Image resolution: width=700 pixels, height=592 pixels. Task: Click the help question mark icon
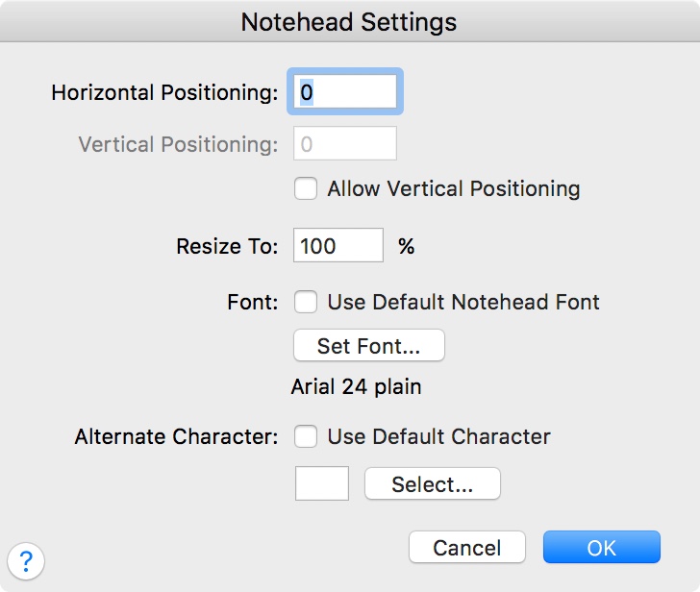click(x=27, y=559)
